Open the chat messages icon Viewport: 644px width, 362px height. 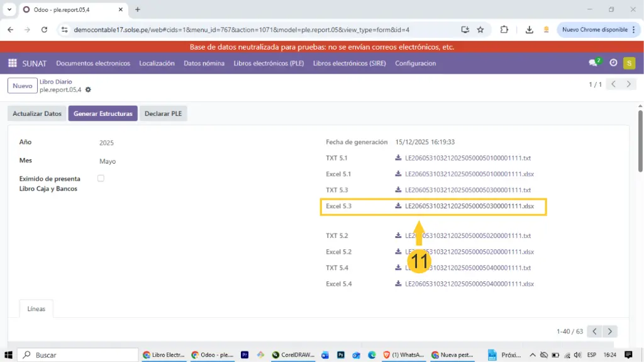[x=593, y=63]
